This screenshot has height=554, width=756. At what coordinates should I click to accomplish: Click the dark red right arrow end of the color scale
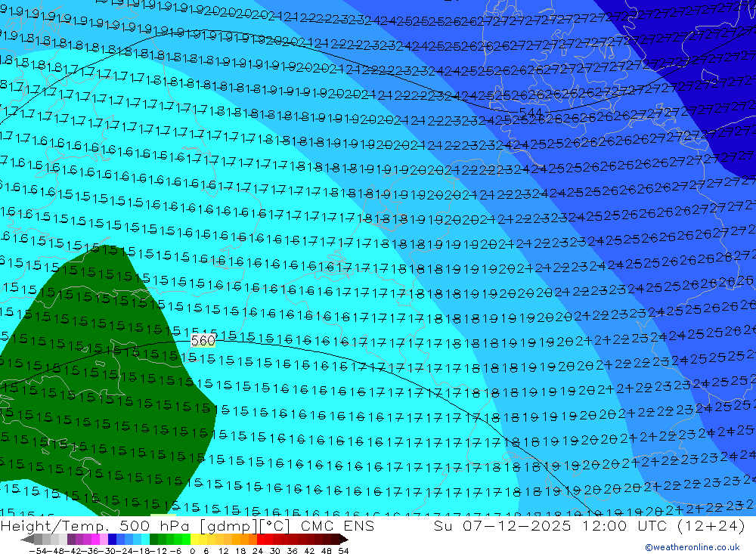click(x=344, y=540)
